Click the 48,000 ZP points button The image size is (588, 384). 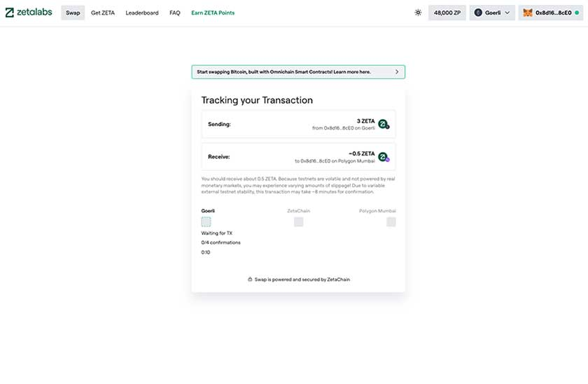click(x=447, y=13)
